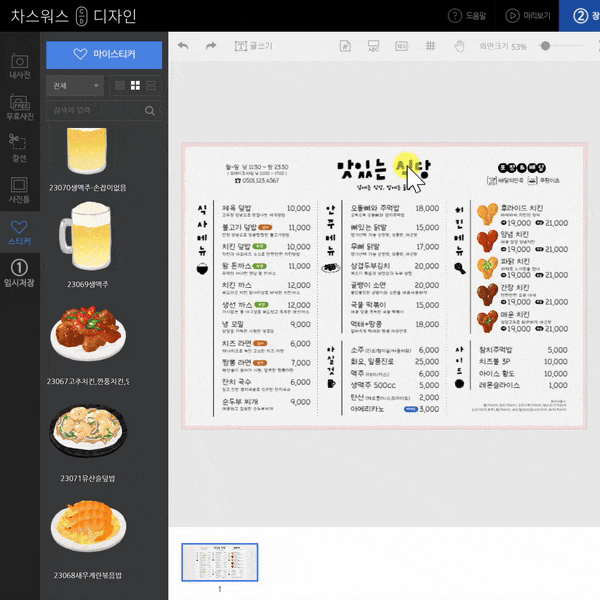Click the ABC text toolbar icon
Screen dimensions: 600x600
(x=373, y=46)
